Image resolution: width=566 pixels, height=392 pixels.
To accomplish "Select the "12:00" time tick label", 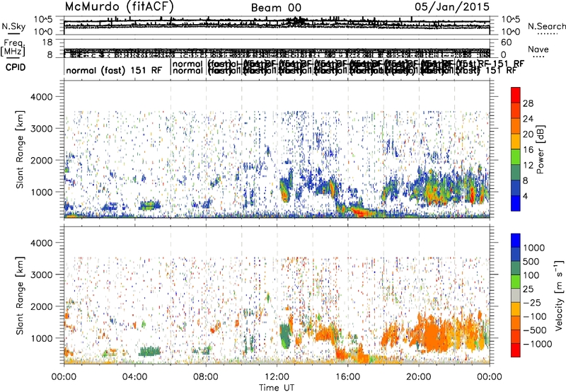I will tap(277, 377).
